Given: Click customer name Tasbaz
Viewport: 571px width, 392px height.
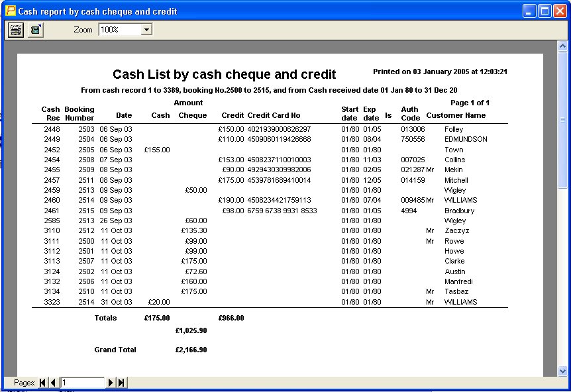Looking at the screenshot, I should pyautogui.click(x=456, y=291).
